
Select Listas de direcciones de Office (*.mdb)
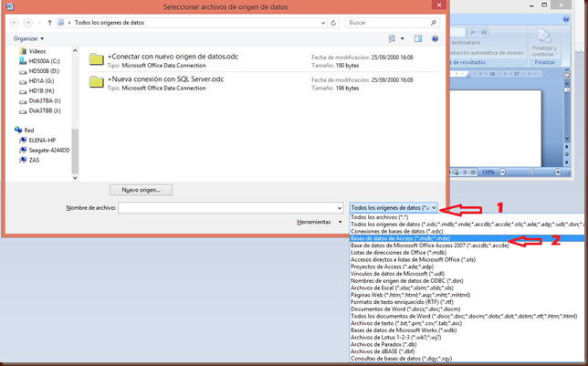pyautogui.click(x=467, y=253)
